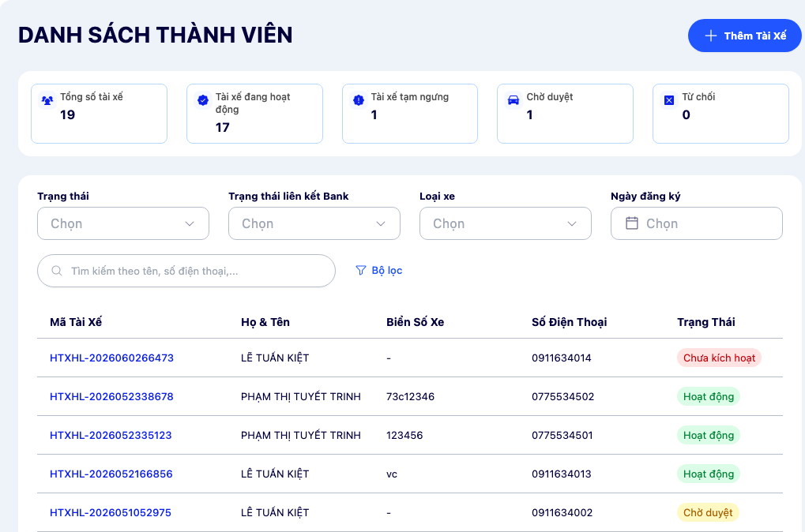Open driver HTXHL-2026051052975
The height and width of the screenshot is (532, 805).
pyautogui.click(x=111, y=512)
